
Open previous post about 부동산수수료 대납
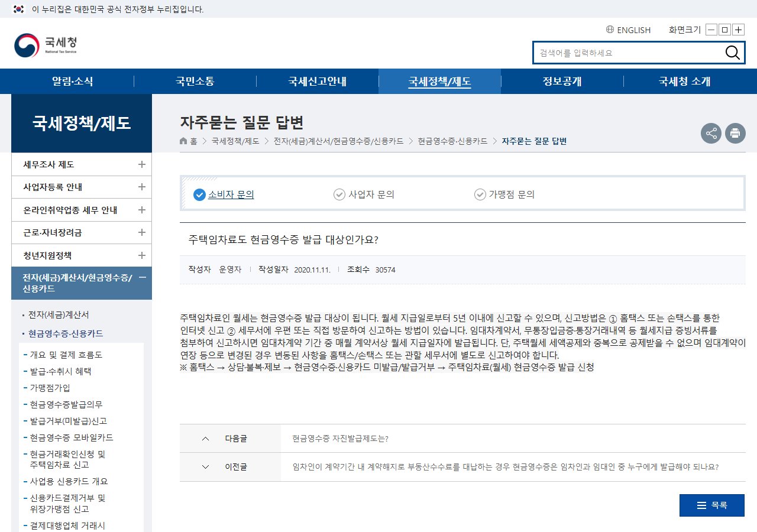coord(506,467)
